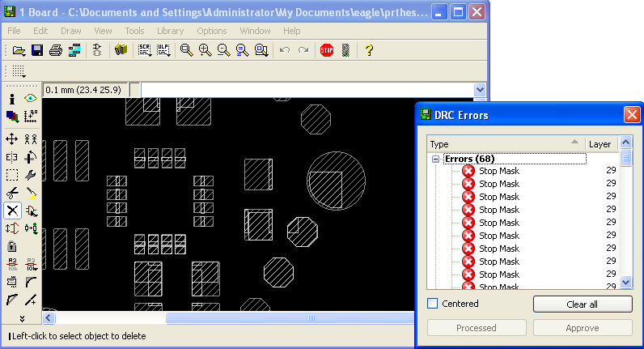Click the traffic light Go icon

pyautogui.click(x=345, y=50)
